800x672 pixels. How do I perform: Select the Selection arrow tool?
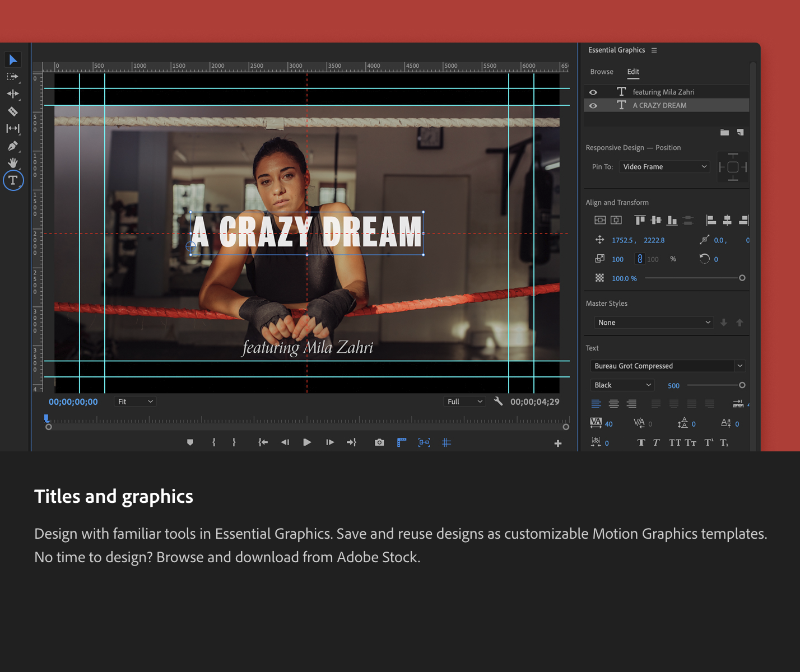pos(13,59)
